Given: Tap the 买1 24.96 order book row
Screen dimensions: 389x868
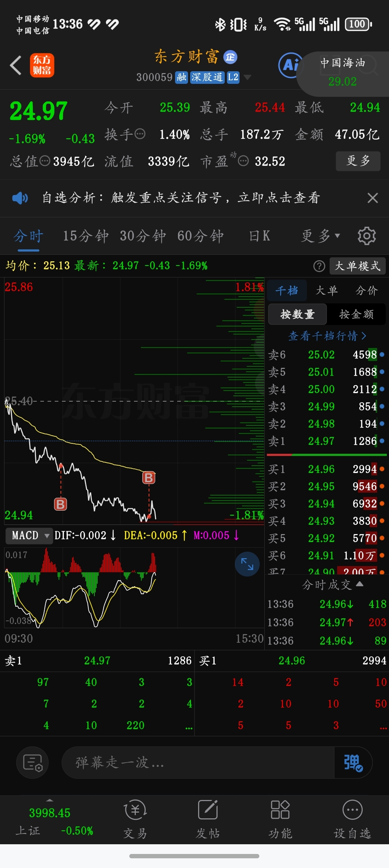Looking at the screenshot, I should click(326, 469).
